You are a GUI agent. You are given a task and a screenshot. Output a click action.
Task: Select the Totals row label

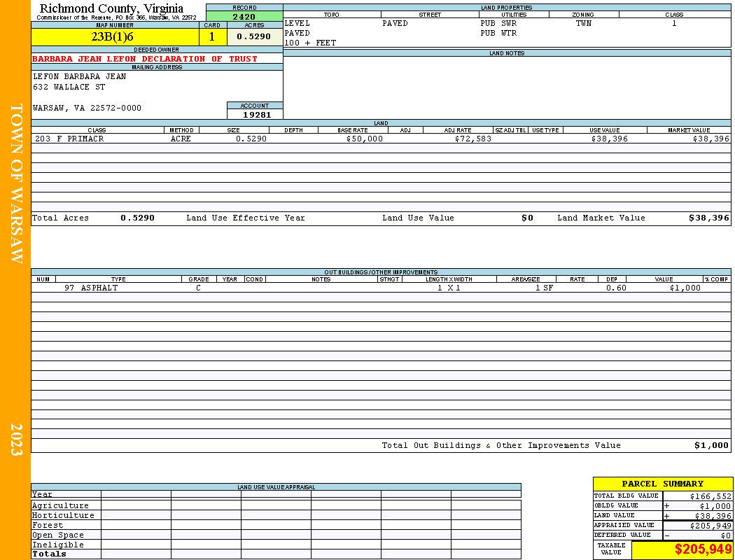49,554
